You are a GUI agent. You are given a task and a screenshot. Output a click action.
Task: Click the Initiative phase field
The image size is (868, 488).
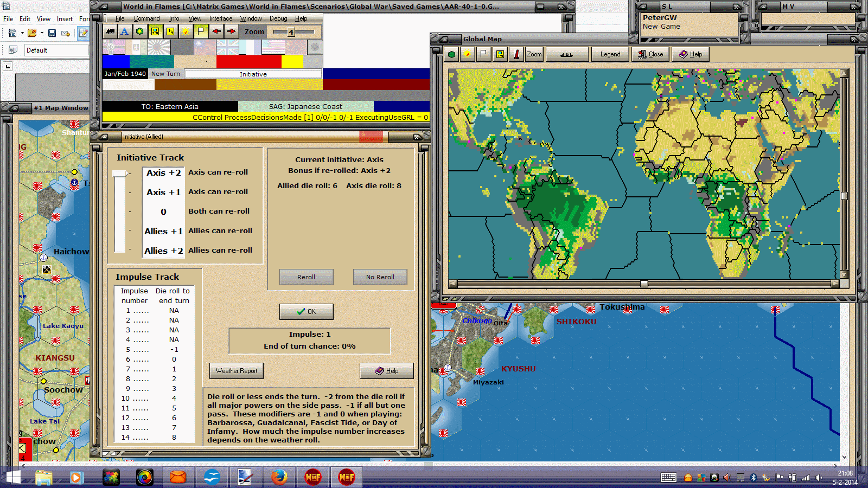(253, 74)
